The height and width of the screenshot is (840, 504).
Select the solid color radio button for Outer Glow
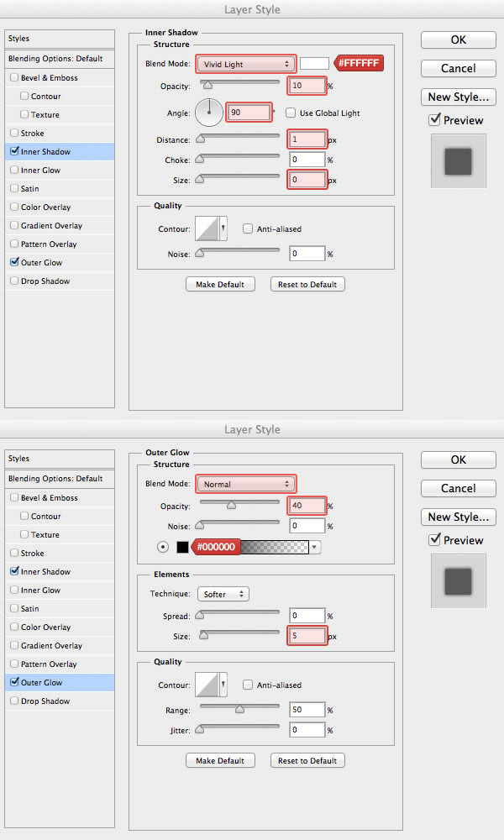[164, 547]
